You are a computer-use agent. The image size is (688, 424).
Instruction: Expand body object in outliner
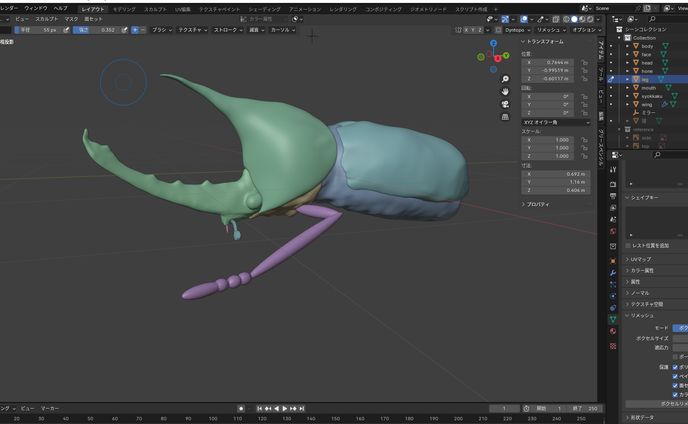tap(627, 46)
